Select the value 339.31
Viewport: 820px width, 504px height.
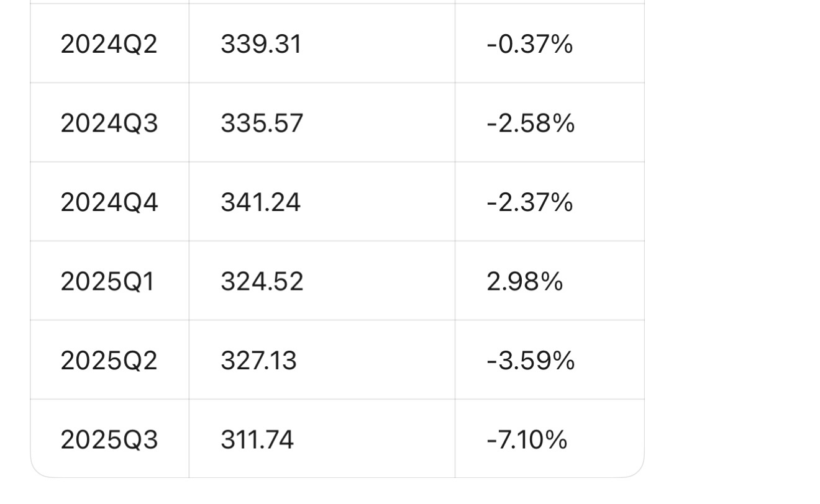click(261, 45)
